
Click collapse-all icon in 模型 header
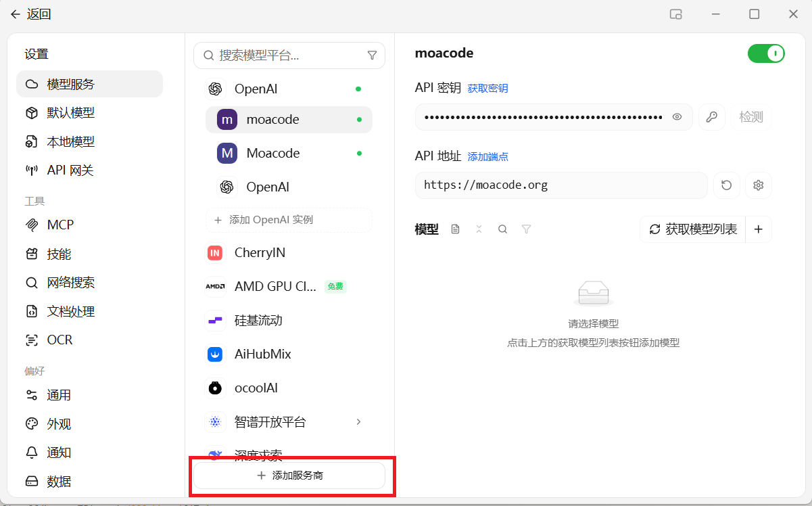click(479, 229)
